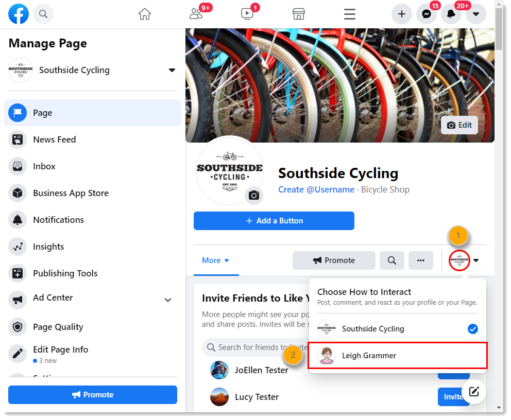Click the Create plus icon
The image size is (511, 420).
(x=402, y=14)
